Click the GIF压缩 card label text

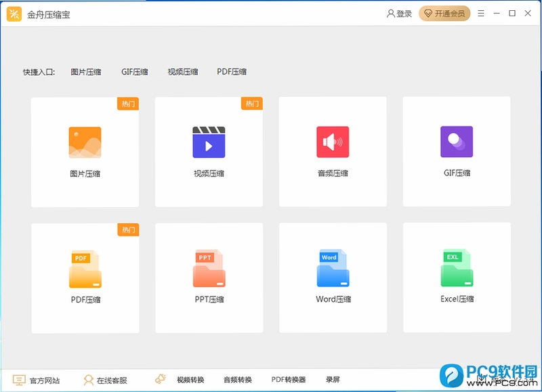tap(457, 173)
